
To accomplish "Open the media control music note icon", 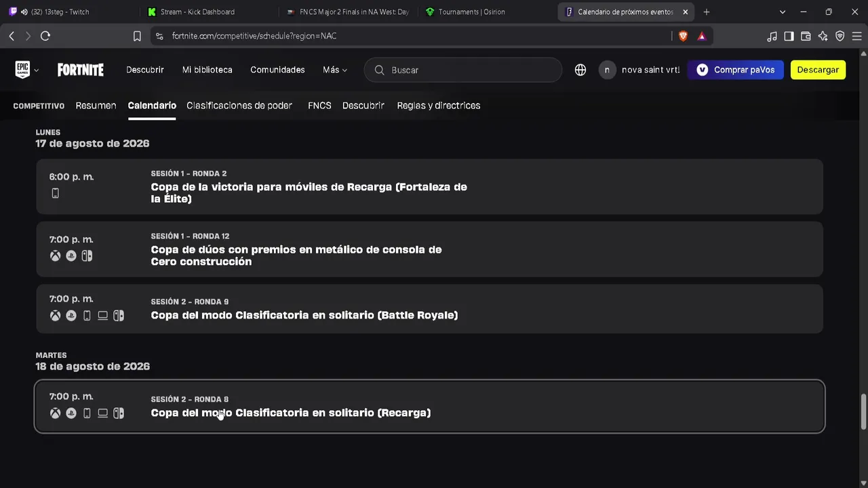I will click(772, 36).
